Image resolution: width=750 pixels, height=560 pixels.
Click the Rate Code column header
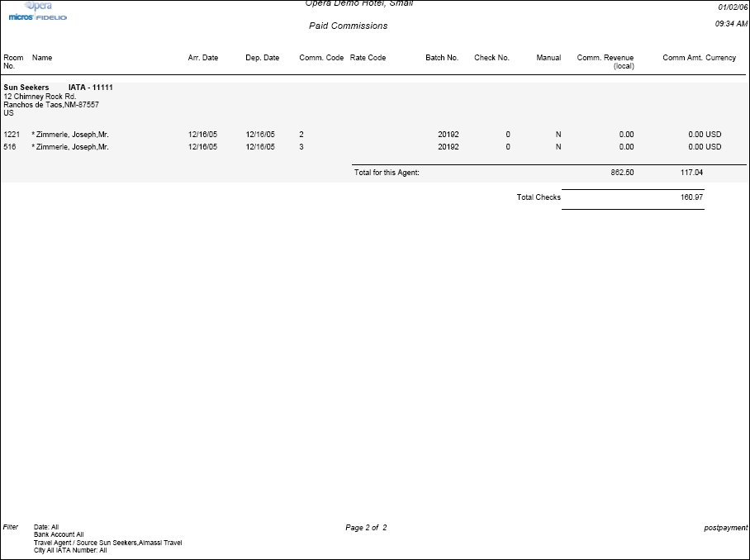click(368, 57)
